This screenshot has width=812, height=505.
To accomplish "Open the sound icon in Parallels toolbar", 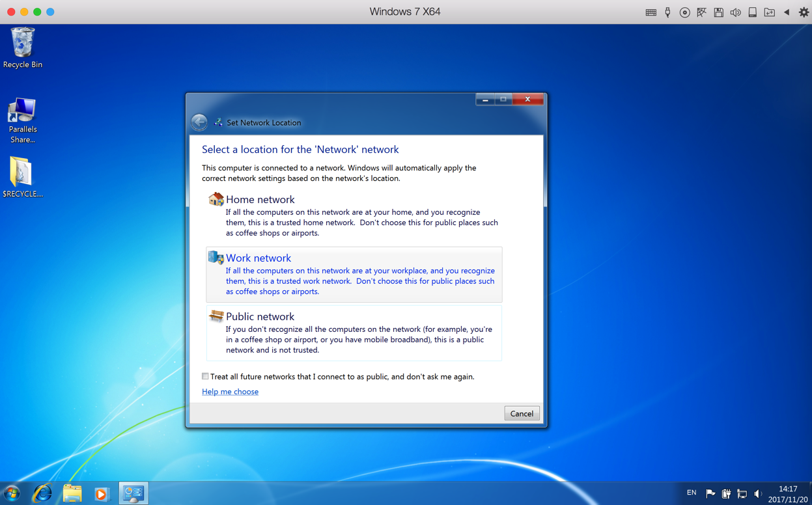I will pos(735,12).
